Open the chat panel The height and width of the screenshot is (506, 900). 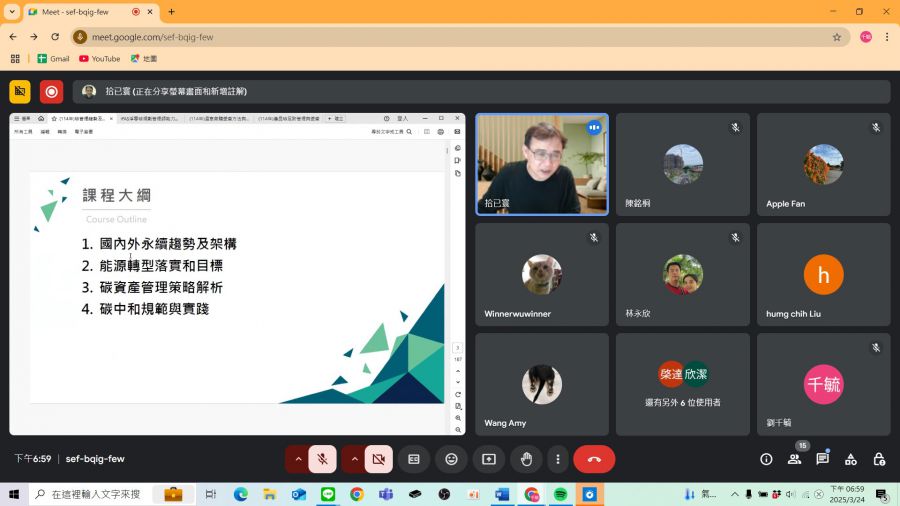pos(822,459)
